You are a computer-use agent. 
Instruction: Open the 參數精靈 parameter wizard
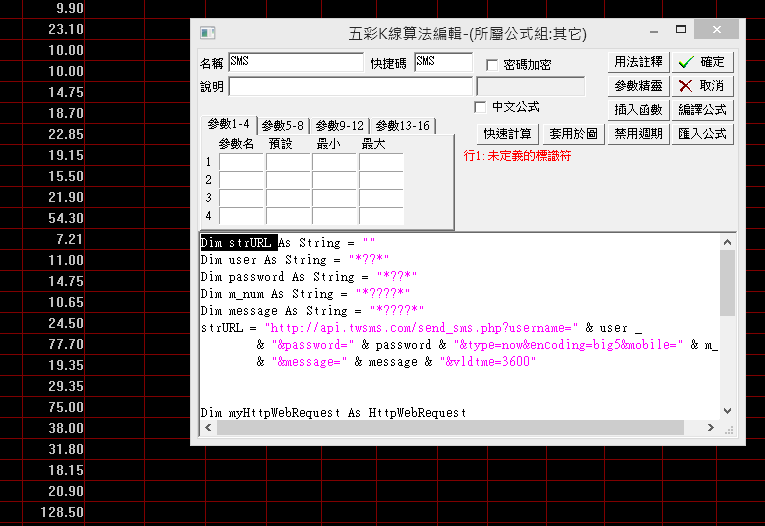pyautogui.click(x=638, y=86)
